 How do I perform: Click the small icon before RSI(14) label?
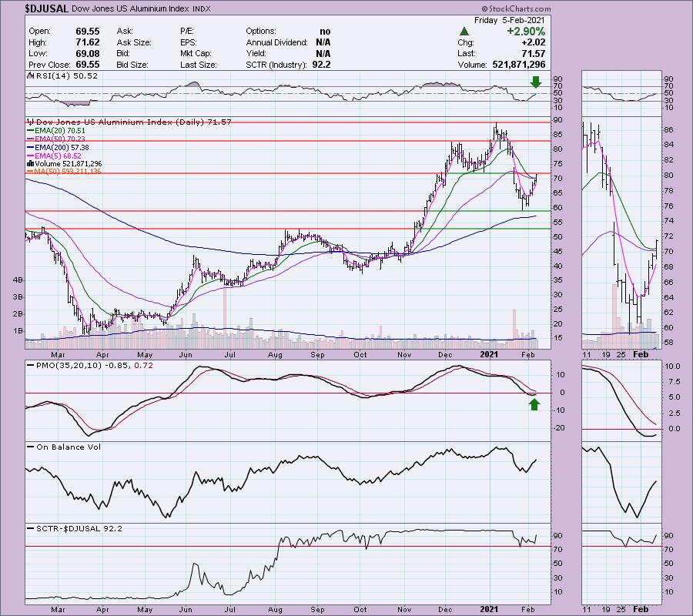31,75
